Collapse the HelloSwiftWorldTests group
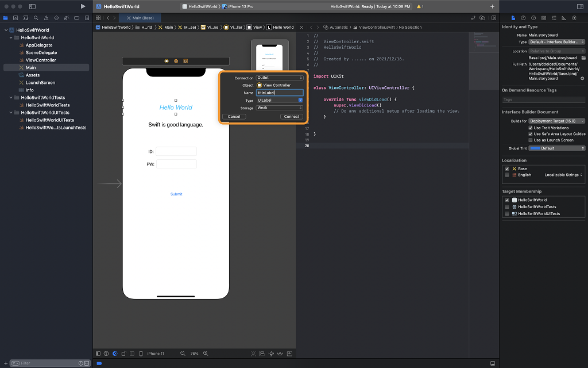The width and height of the screenshot is (588, 368). coord(12,98)
